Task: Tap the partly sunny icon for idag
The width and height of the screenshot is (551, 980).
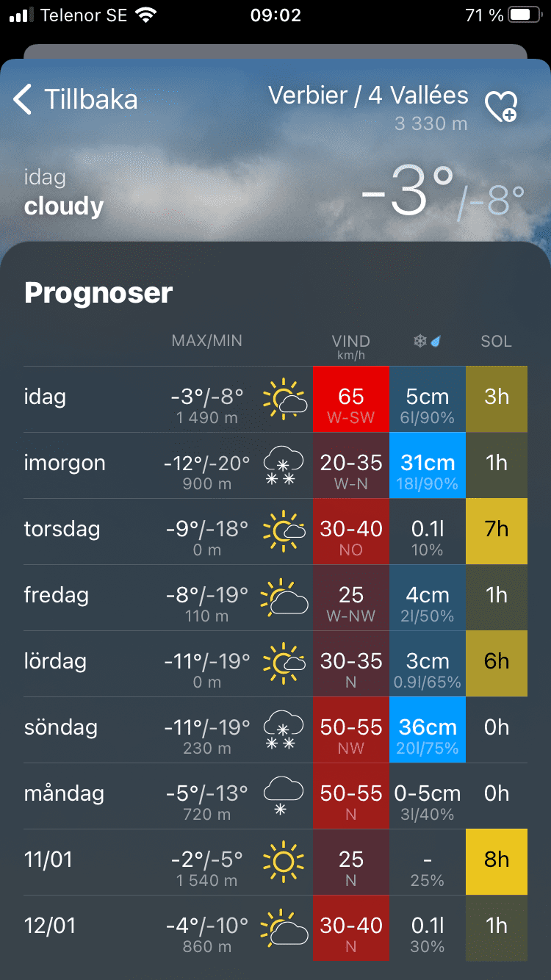Action: coord(284,399)
